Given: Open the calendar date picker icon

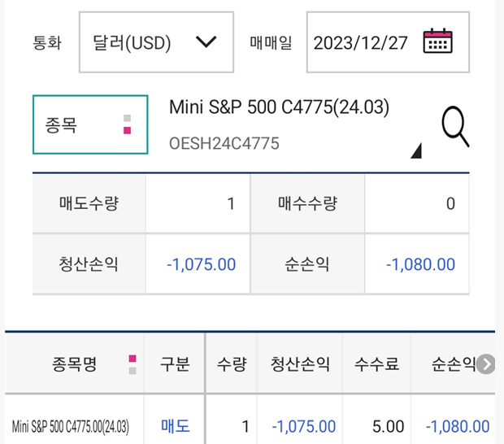Looking at the screenshot, I should point(438,41).
